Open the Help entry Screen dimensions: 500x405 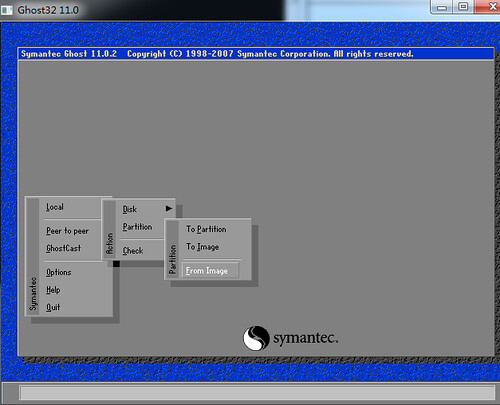click(x=53, y=290)
